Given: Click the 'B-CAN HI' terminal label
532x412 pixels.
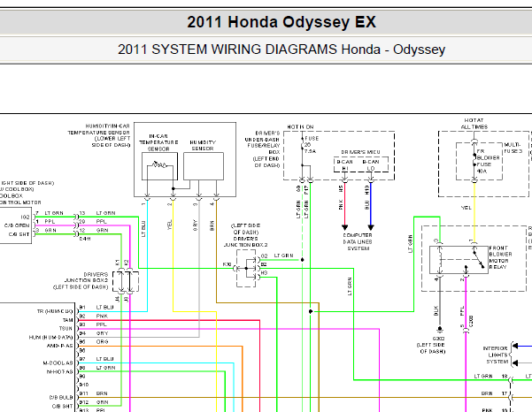Looking at the screenshot, I should point(344,165).
